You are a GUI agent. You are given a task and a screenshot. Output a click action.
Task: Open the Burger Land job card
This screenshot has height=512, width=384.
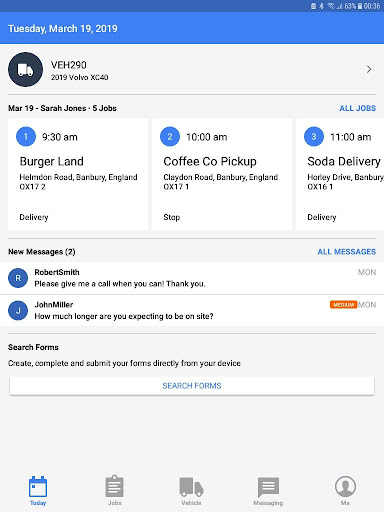point(78,175)
